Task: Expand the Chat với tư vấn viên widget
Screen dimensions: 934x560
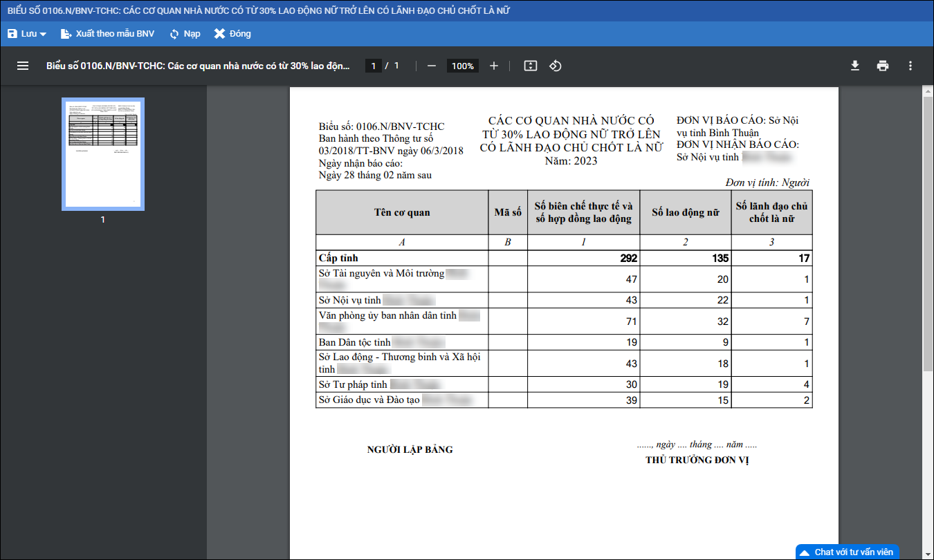Action: [x=847, y=552]
